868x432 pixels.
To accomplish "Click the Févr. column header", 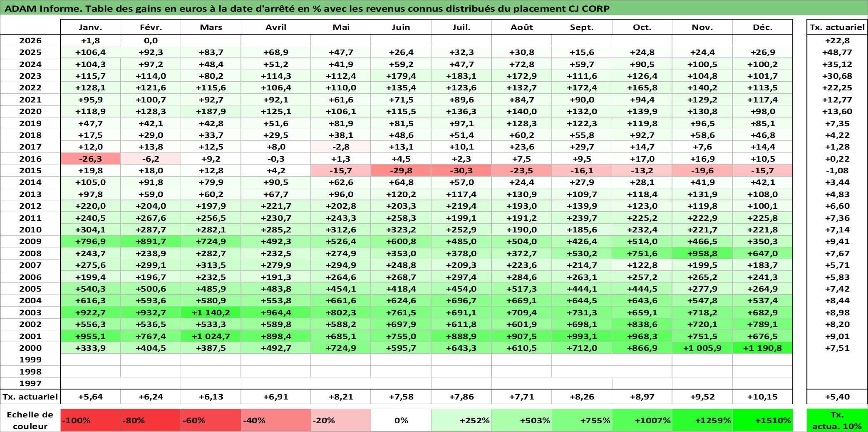I will (151, 27).
